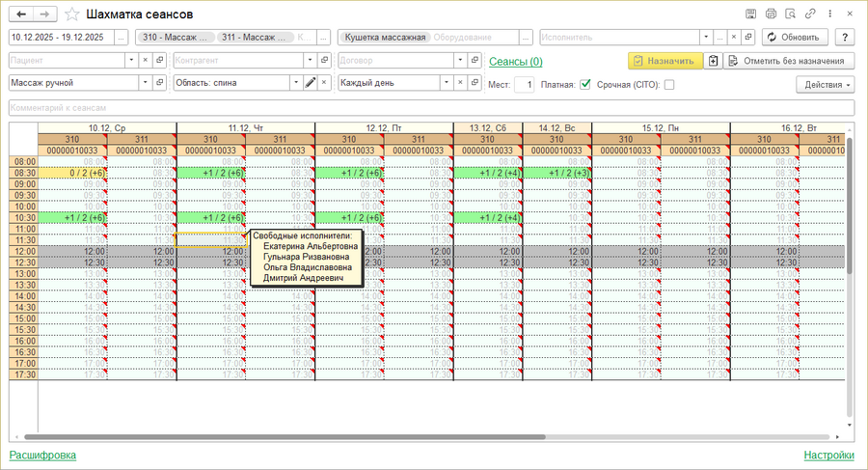
Task: Clear the Исполнитель field with X
Action: (734, 37)
